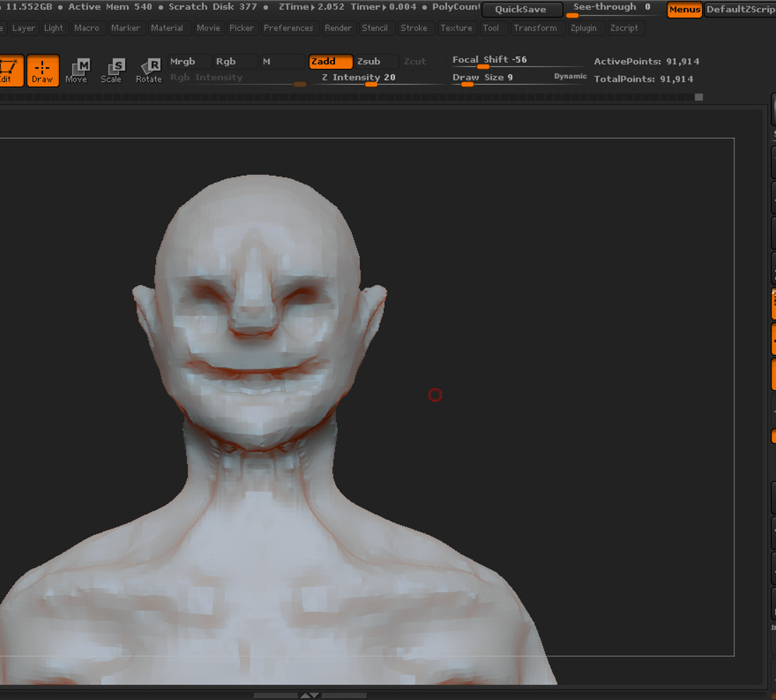Click the sculpted head's nose on canvas
776x700 pixels.
(254, 297)
